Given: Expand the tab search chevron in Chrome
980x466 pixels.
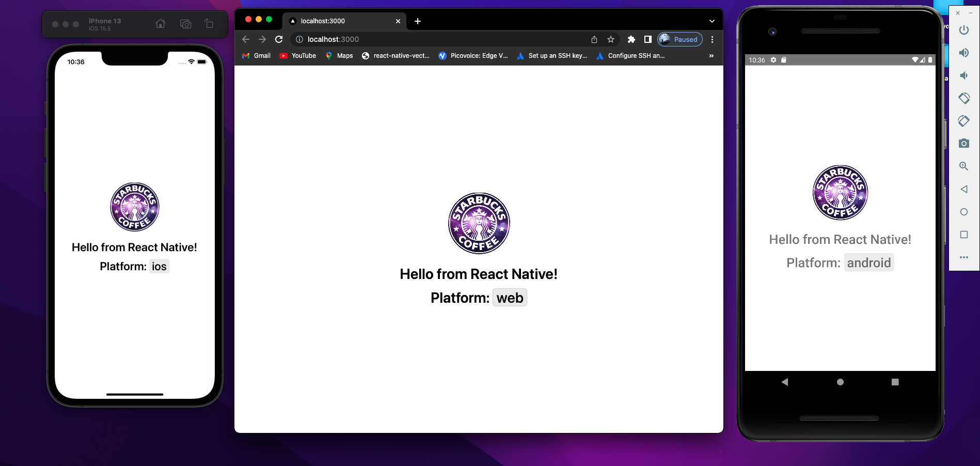Looking at the screenshot, I should tap(712, 21).
